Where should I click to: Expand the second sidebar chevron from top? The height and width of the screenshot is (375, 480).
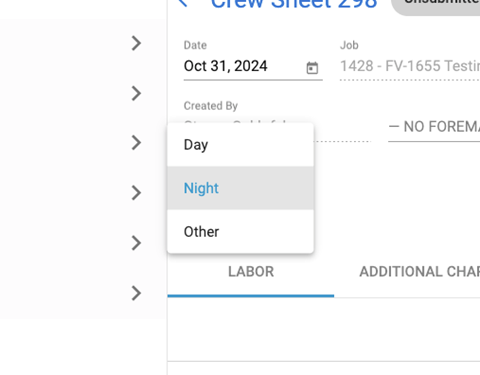[136, 93]
